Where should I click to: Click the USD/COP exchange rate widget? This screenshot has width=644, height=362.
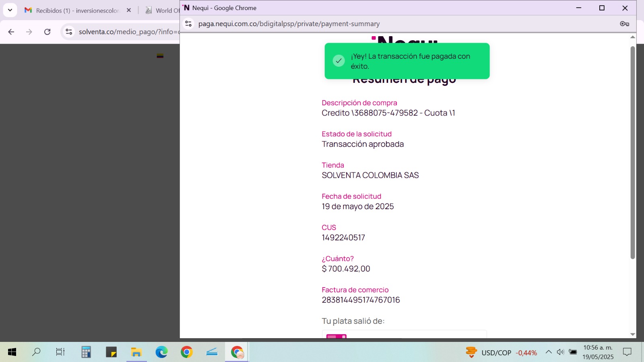point(501,353)
